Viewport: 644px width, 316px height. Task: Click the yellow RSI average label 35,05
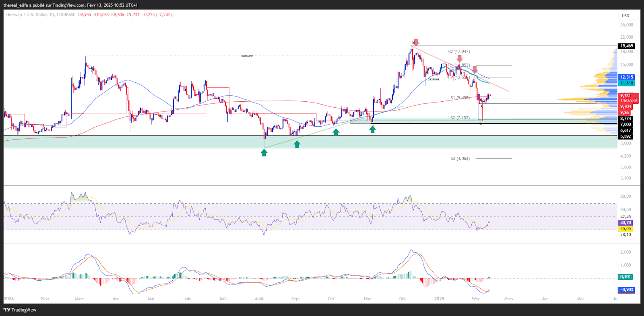(x=625, y=229)
